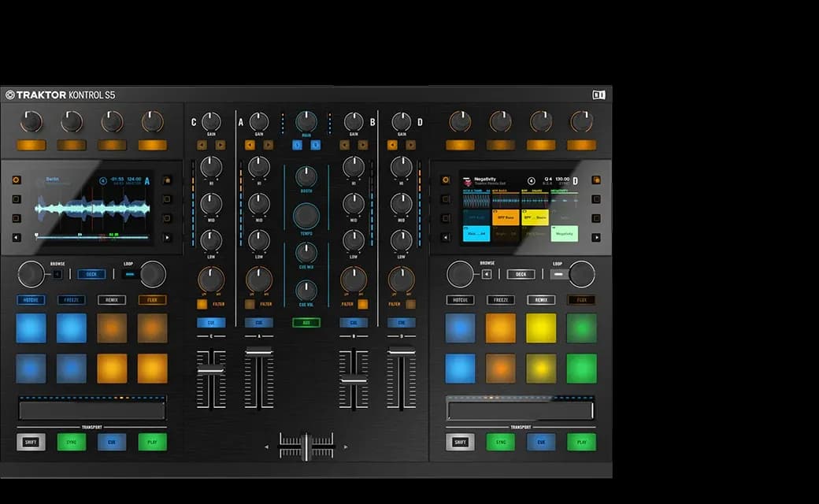Click the blue CUE transport button, left deck

tap(112, 442)
